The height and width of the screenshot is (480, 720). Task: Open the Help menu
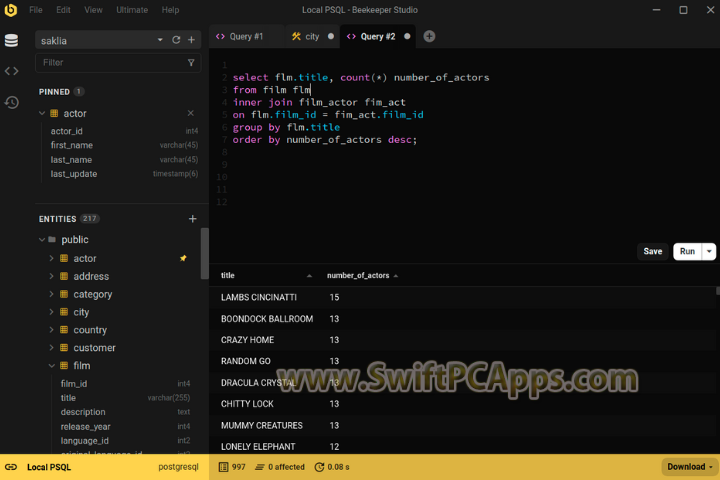170,10
